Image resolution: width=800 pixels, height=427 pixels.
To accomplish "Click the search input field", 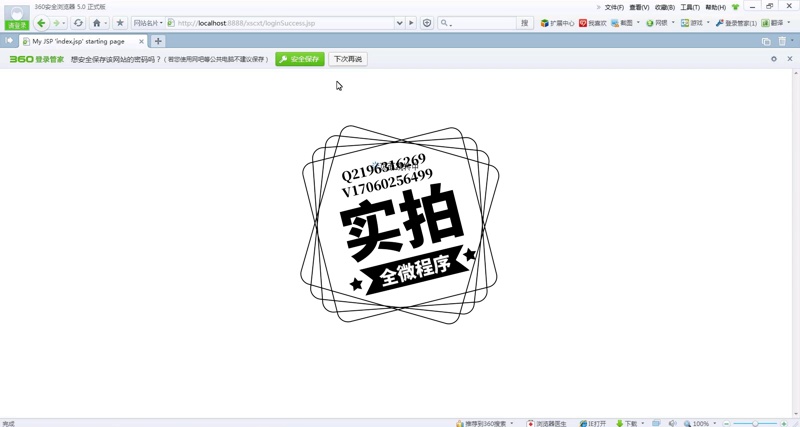I will pos(482,23).
